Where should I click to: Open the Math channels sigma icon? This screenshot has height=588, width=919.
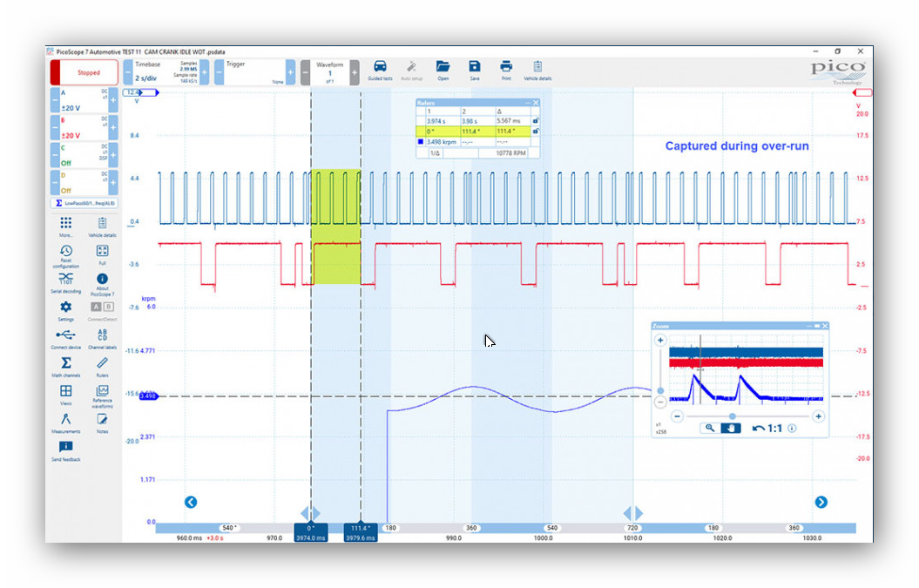(x=65, y=364)
